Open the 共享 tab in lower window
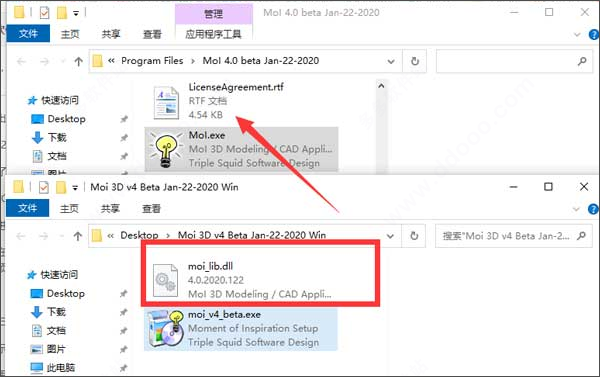The height and width of the screenshot is (377, 600). [110, 209]
